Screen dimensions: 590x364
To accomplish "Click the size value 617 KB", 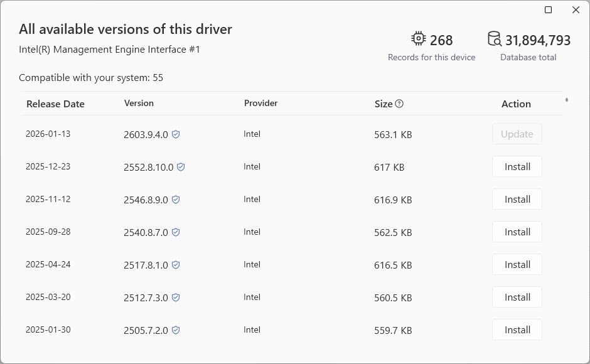I will pyautogui.click(x=389, y=167).
